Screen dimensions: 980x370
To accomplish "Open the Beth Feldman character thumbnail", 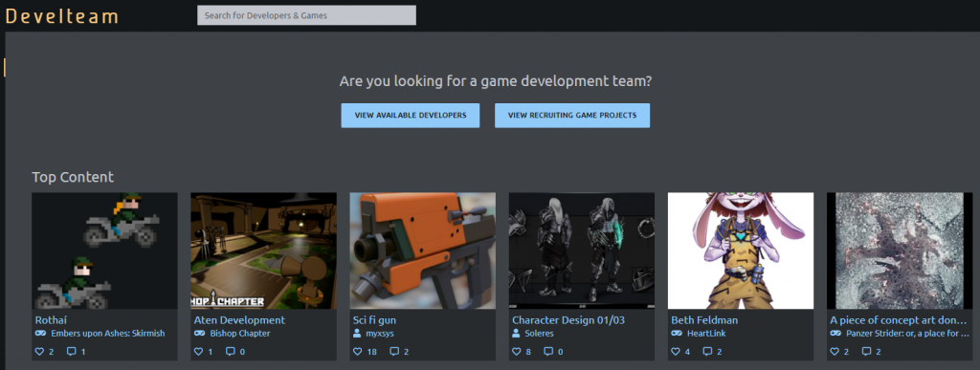I will 741,250.
